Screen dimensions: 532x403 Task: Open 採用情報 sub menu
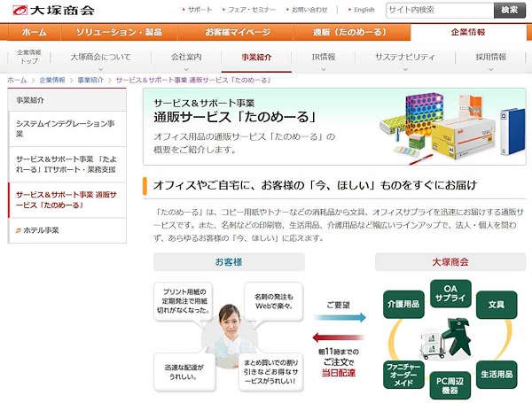pyautogui.click(x=490, y=57)
